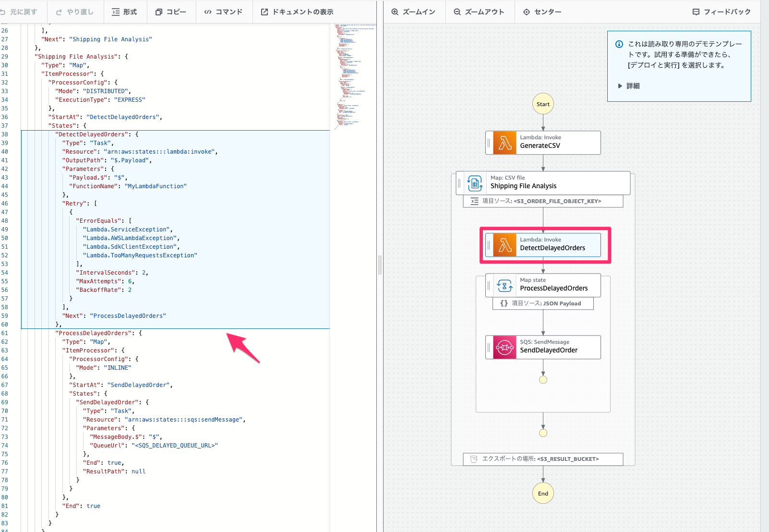Click the Map icon on Shipping File Analysis
This screenshot has width=769, height=532.
coord(474,183)
